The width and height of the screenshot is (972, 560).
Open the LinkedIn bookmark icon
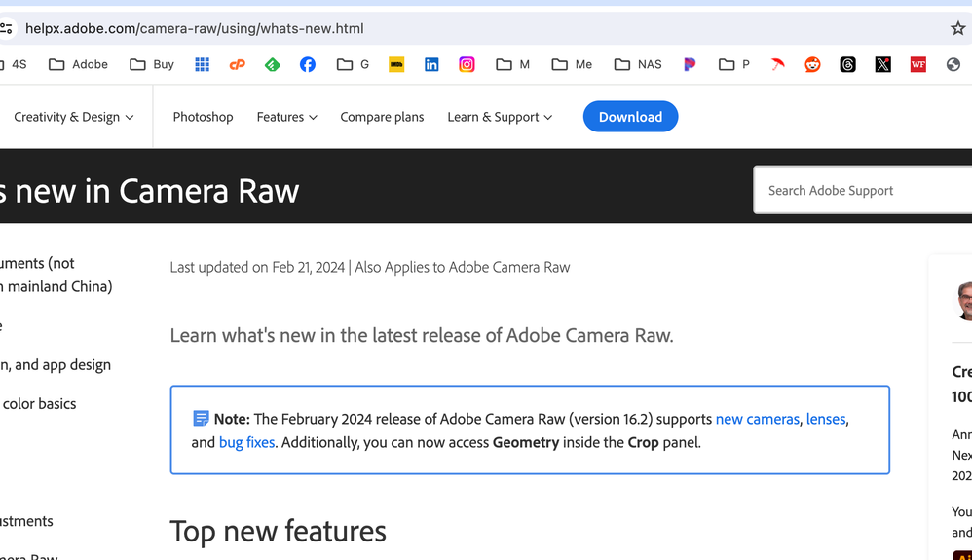[x=431, y=64]
